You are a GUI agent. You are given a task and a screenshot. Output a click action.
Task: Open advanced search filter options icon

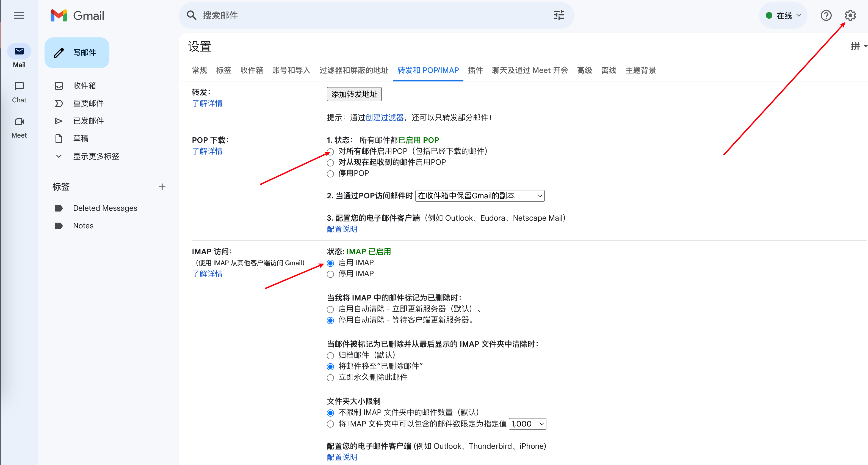(559, 15)
